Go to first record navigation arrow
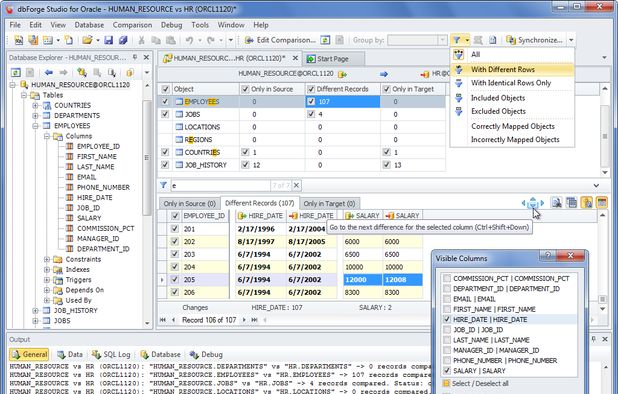 163,320
